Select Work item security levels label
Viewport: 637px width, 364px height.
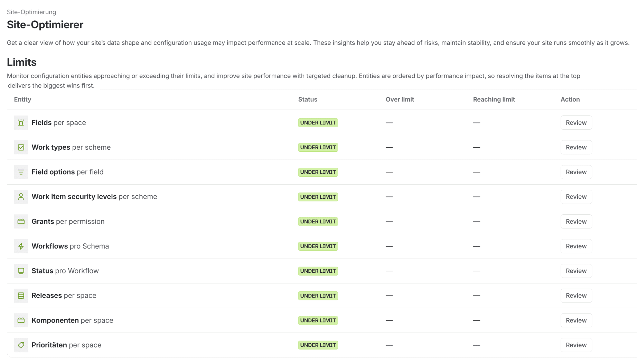click(x=94, y=197)
